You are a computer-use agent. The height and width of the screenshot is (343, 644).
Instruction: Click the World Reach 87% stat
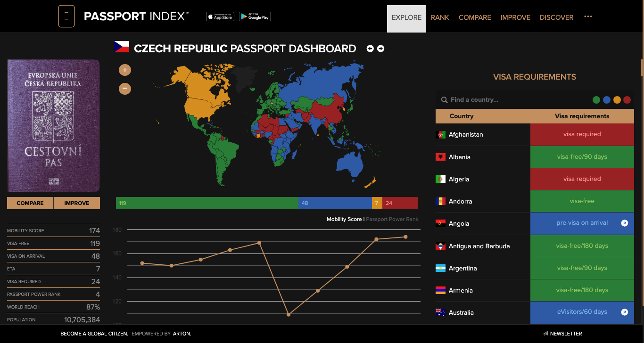point(53,307)
